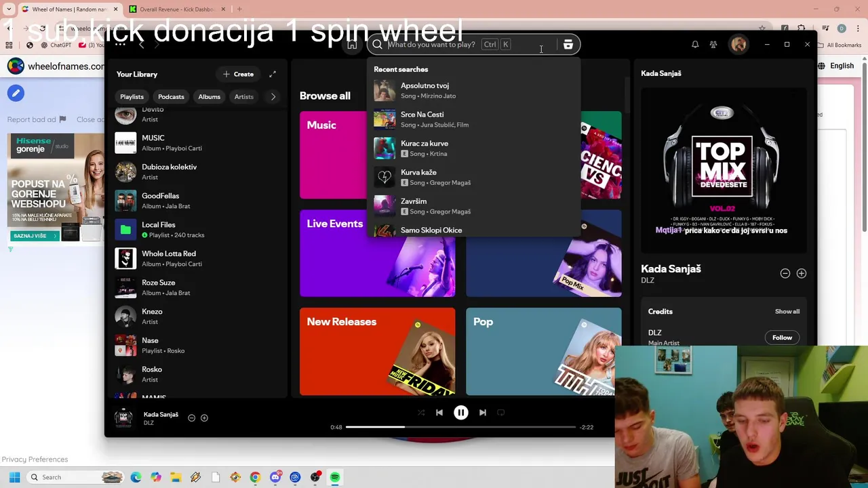Image resolution: width=868 pixels, height=488 pixels.
Task: Open Microsoft Edge from taskbar
Action: click(x=136, y=477)
